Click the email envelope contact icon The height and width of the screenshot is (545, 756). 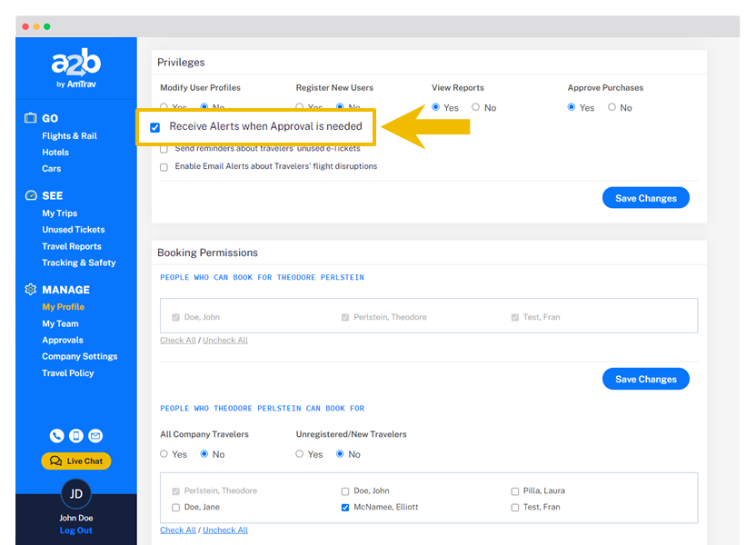[95, 436]
